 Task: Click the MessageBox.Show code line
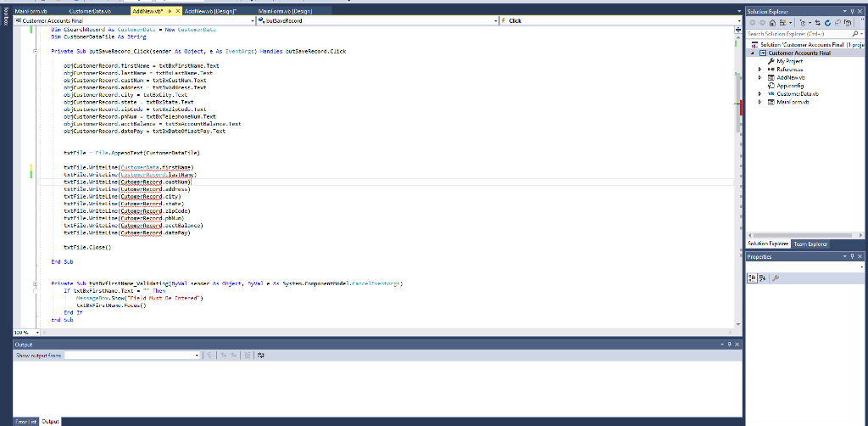(x=140, y=298)
